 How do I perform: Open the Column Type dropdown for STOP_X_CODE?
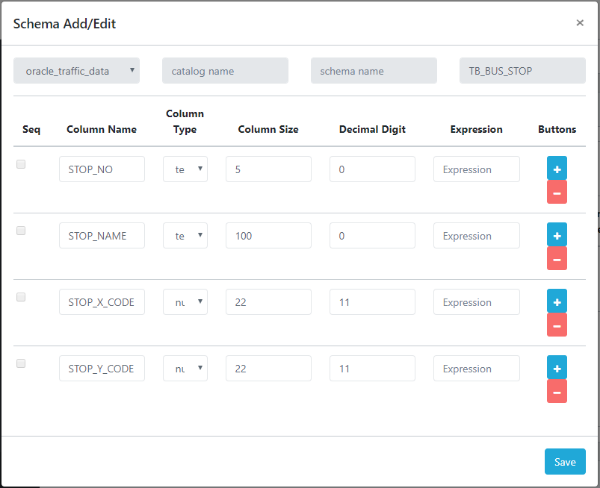pyautogui.click(x=185, y=302)
